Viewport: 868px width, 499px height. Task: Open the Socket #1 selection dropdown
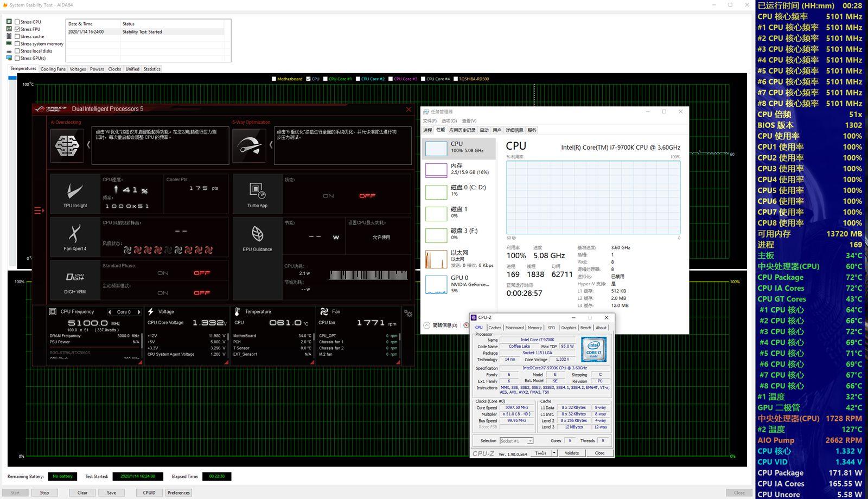click(x=516, y=441)
